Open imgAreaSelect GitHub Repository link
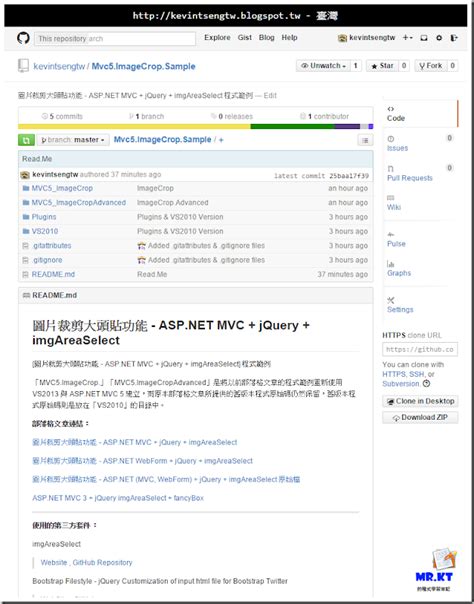The width and height of the screenshot is (474, 604). [102, 562]
